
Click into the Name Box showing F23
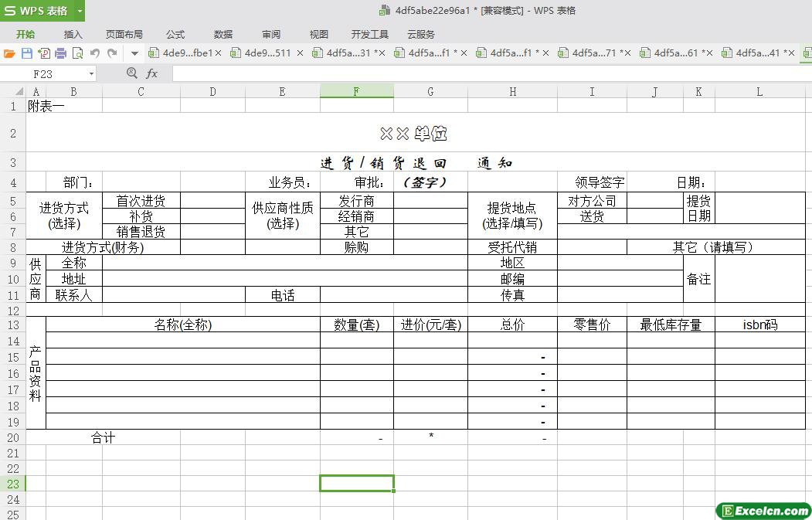pos(43,74)
